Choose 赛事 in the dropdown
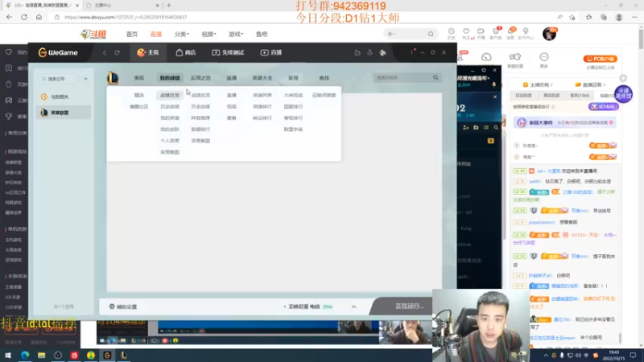The width and height of the screenshot is (644, 362). (x=231, y=117)
